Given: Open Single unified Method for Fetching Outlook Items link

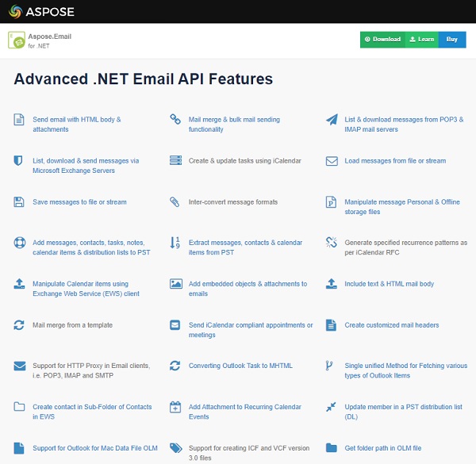Looking at the screenshot, I should (x=406, y=371).
